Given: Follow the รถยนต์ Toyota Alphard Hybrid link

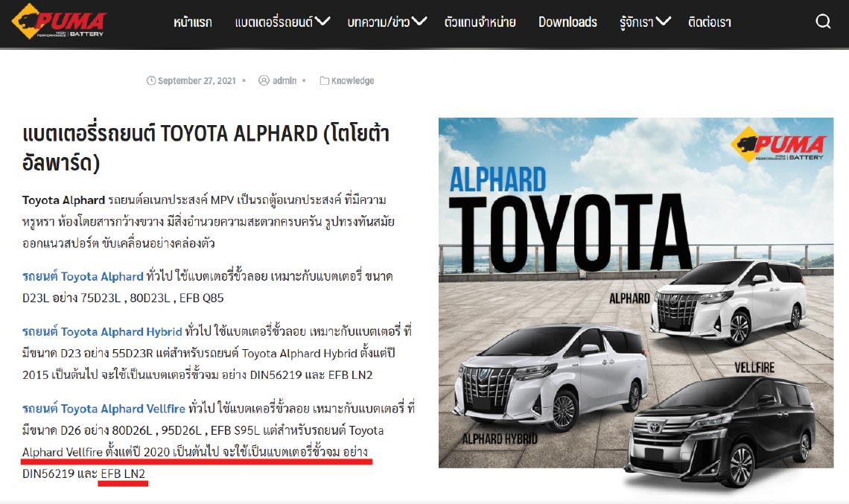Looking at the screenshot, I should coord(102,332).
